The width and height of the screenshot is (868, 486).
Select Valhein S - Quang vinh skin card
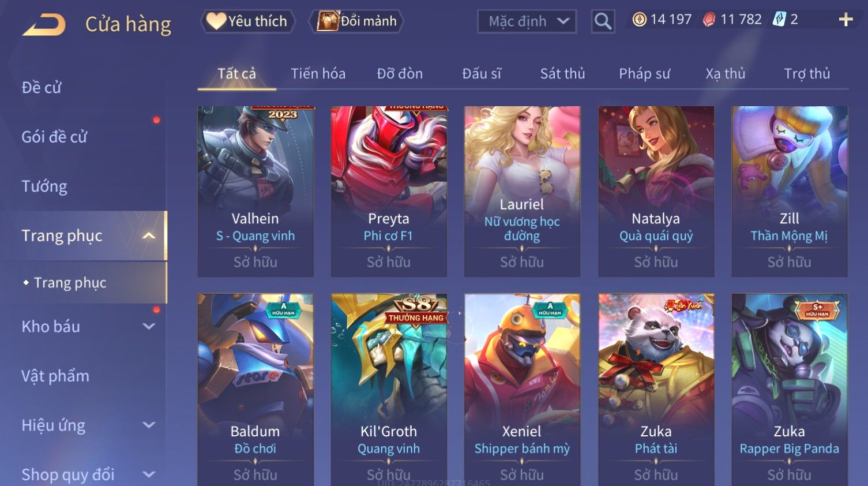255,191
